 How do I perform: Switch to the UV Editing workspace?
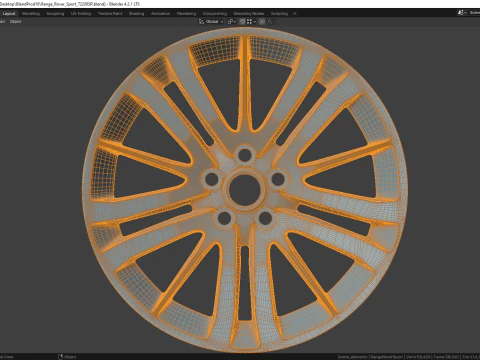[x=81, y=14]
